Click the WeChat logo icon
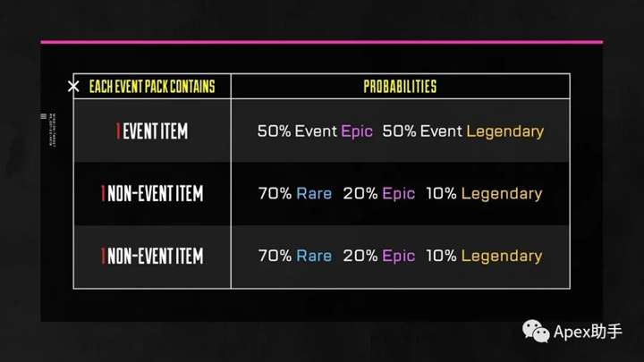644x362 pixels. 536,332
